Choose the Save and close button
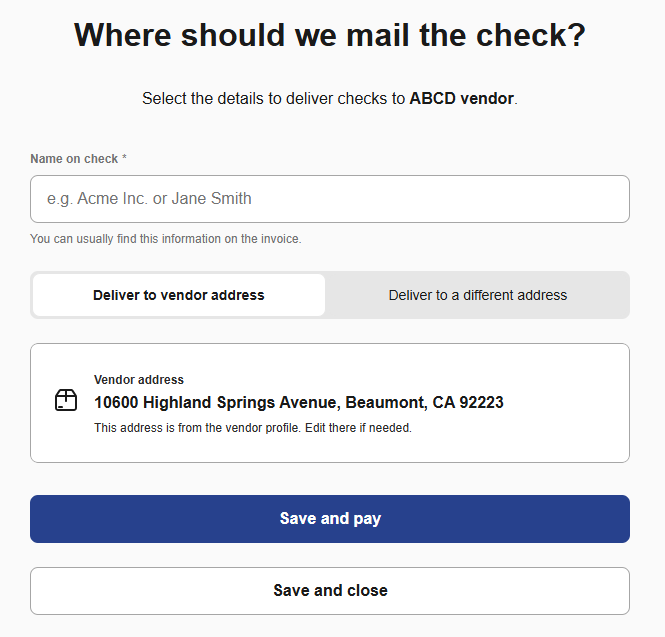This screenshot has width=665, height=637. 330,590
